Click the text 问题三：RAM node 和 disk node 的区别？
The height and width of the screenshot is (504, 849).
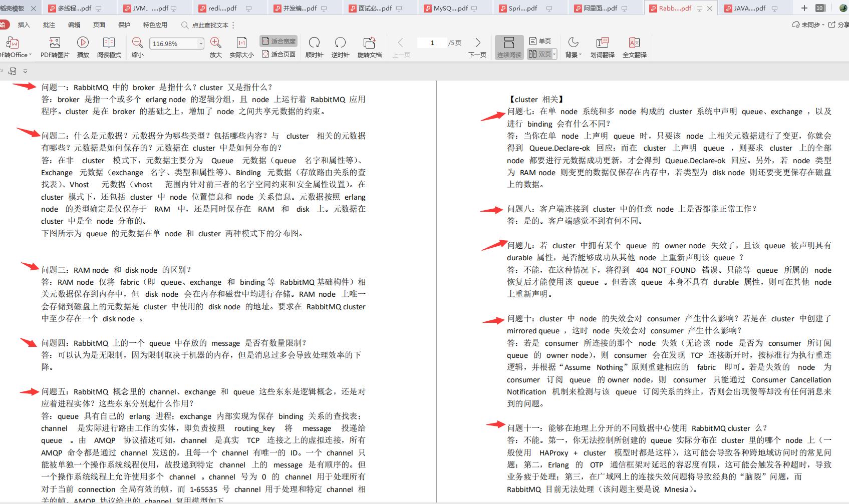coord(116,270)
